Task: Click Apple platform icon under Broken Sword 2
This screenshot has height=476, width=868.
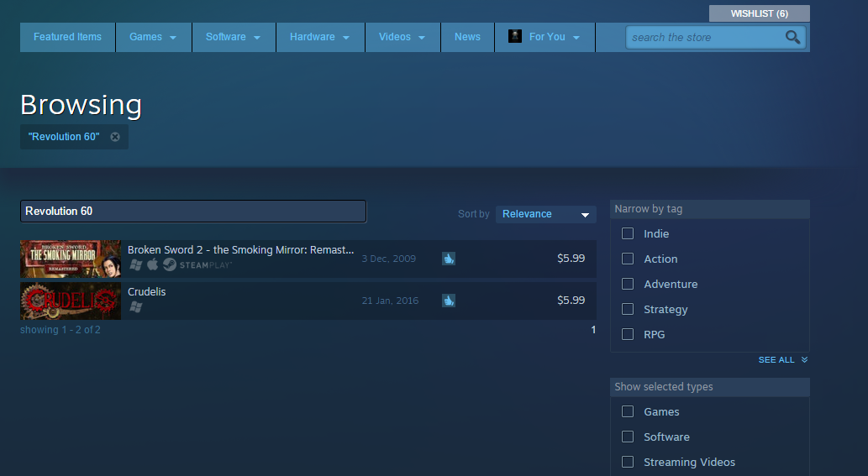Action: [x=153, y=264]
